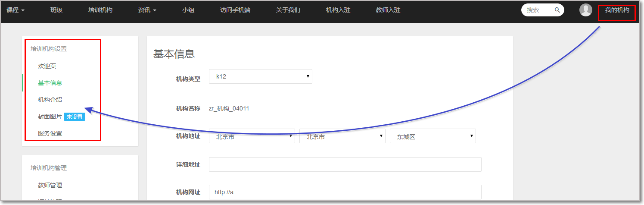Screen dimensions: 644x205
Task: Click the user avatar icon
Action: (x=586, y=10)
